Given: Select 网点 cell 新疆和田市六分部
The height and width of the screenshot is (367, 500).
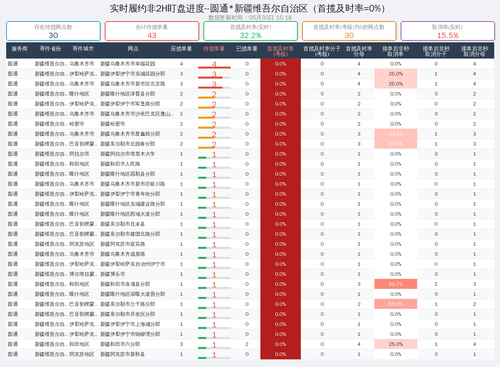Looking at the screenshot, I should pyautogui.click(x=120, y=344).
